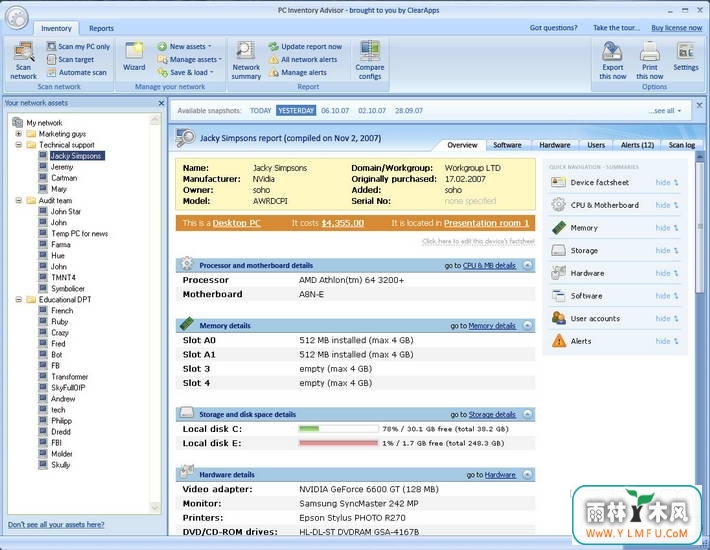Viewport: 710px width, 550px height.
Task: Click Local disk E usage bar
Action: point(338,443)
